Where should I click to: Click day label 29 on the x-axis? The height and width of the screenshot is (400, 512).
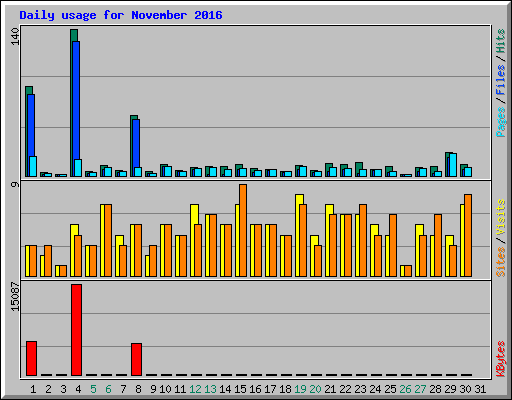(x=450, y=389)
